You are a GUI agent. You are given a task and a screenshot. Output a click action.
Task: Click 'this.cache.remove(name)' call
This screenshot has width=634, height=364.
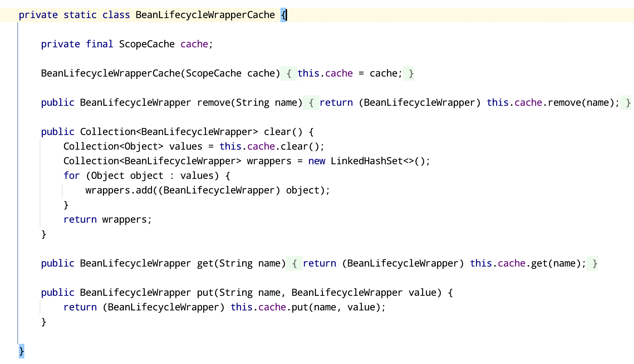550,103
